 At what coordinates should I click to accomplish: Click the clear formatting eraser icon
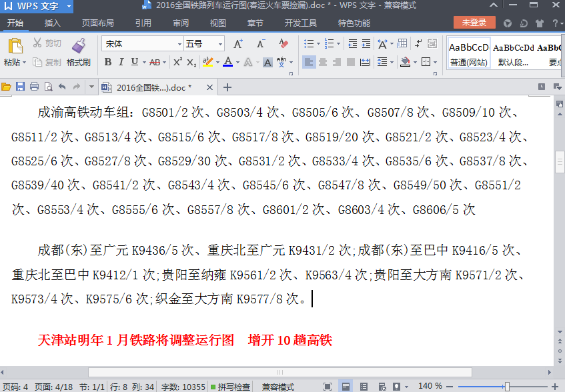pos(282,44)
